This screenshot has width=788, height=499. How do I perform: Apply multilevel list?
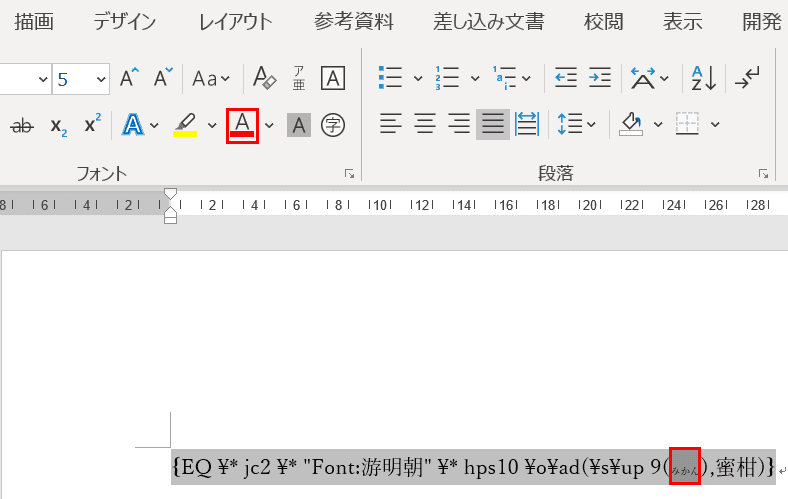pyautogui.click(x=504, y=78)
